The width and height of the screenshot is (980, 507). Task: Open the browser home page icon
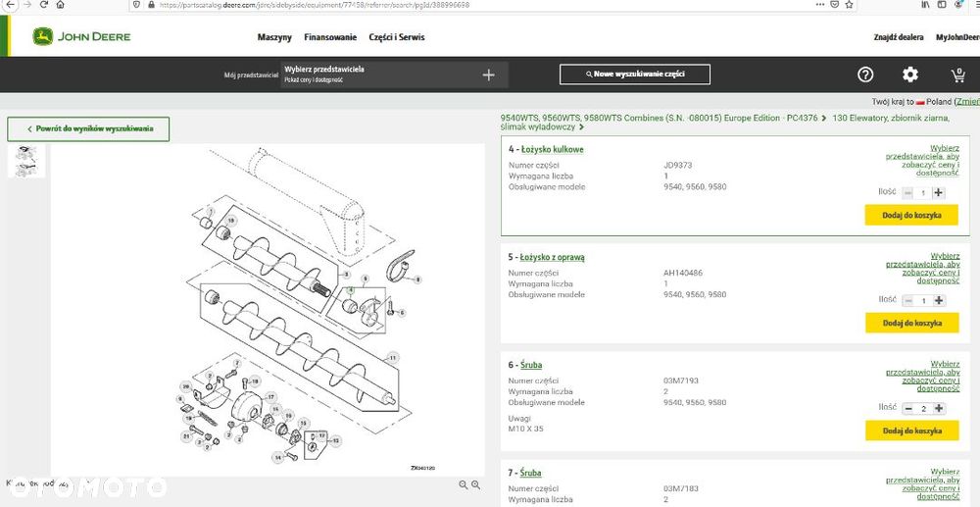pyautogui.click(x=60, y=4)
